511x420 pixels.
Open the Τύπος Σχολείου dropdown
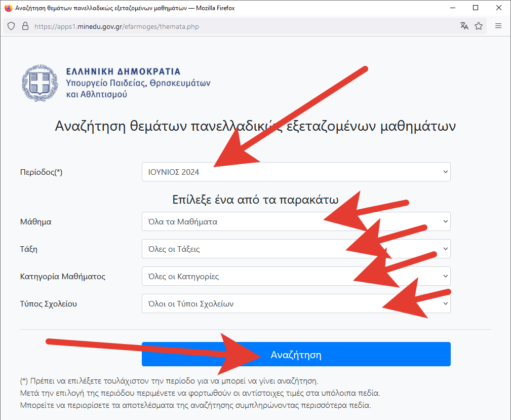[x=296, y=303]
